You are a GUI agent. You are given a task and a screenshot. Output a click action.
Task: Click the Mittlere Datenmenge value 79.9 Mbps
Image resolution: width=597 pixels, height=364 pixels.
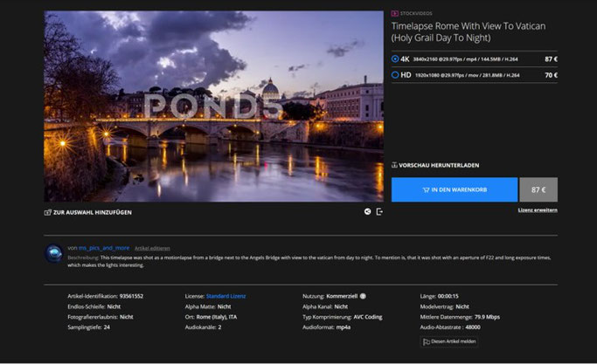click(x=487, y=317)
